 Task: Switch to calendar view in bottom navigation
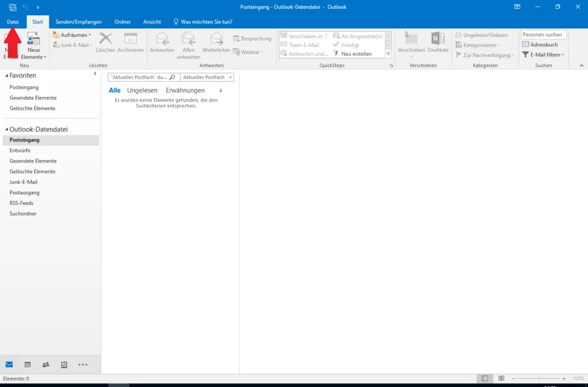pyautogui.click(x=28, y=365)
